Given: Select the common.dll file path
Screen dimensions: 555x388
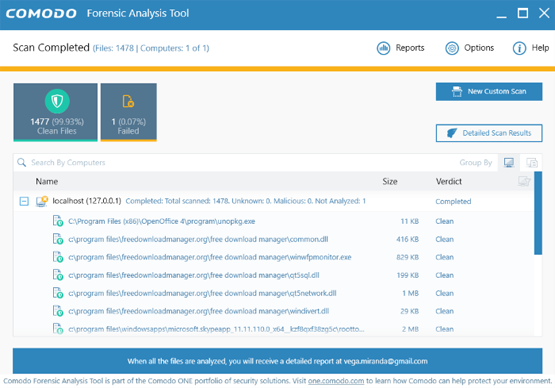Looking at the screenshot, I should [198, 239].
